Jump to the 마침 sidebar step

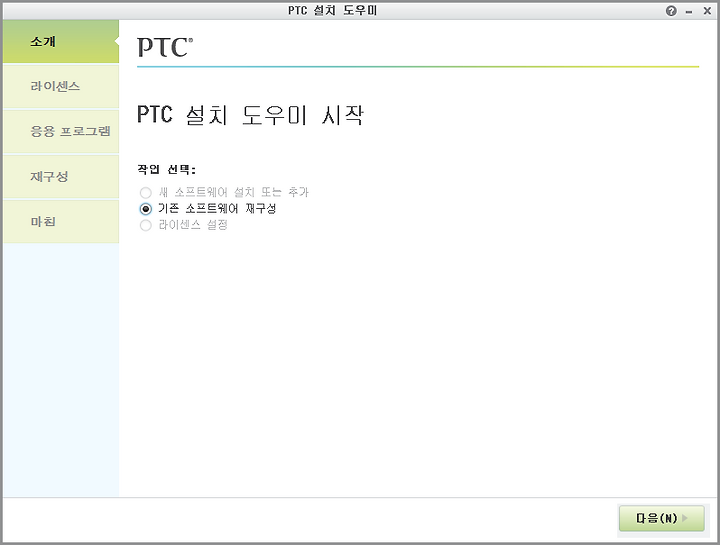61,221
